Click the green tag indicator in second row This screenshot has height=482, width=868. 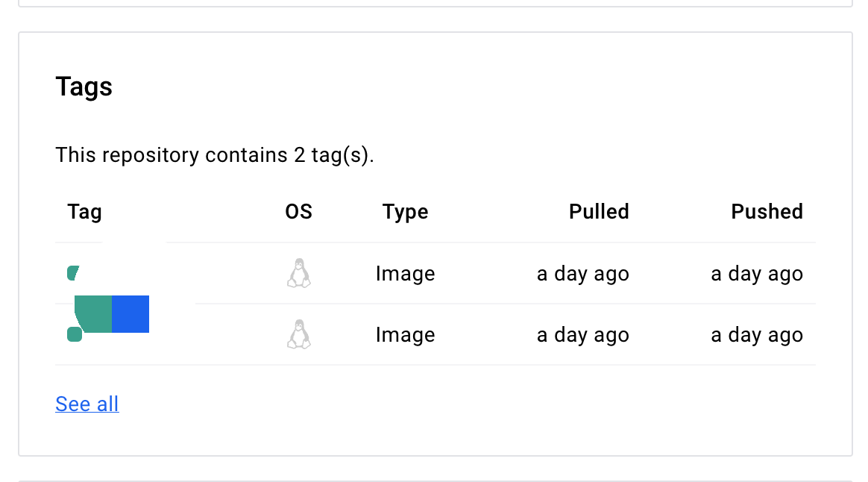[x=75, y=334]
